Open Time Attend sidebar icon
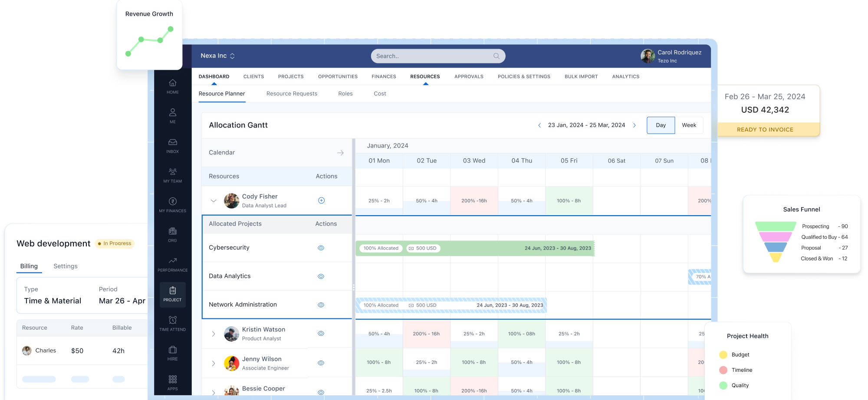This screenshot has height=400, width=868. (x=172, y=323)
